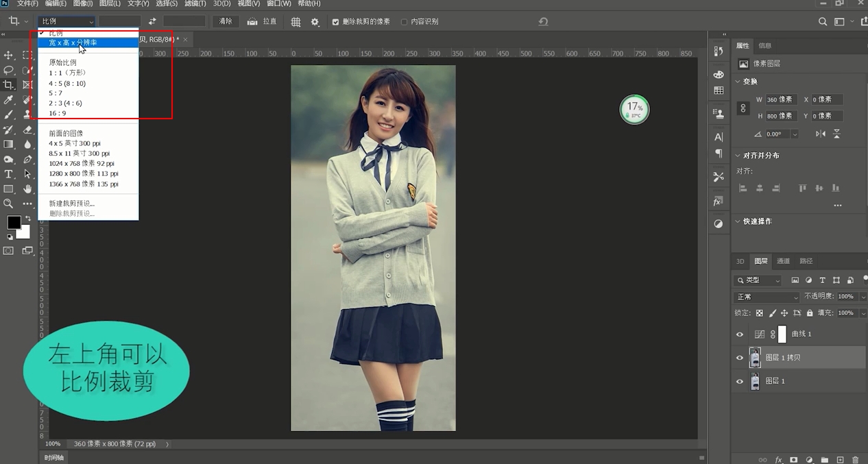Toggle lock all padlock icon
This screenshot has height=464, width=868.
click(810, 313)
